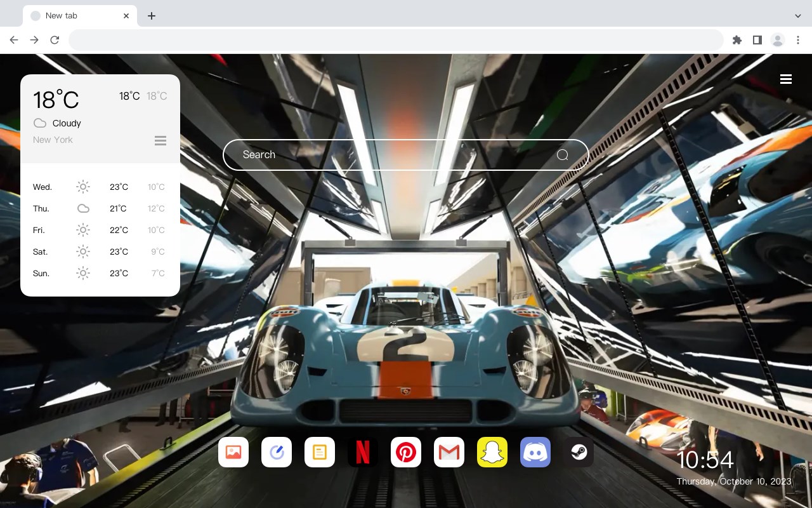Click the 10:54 clock display
The image size is (812, 508).
[705, 460]
